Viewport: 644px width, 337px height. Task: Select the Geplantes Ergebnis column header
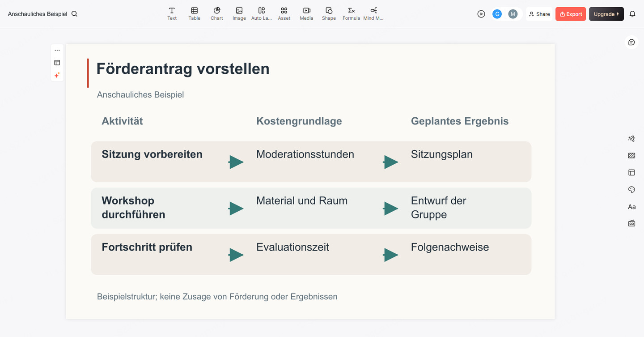460,121
